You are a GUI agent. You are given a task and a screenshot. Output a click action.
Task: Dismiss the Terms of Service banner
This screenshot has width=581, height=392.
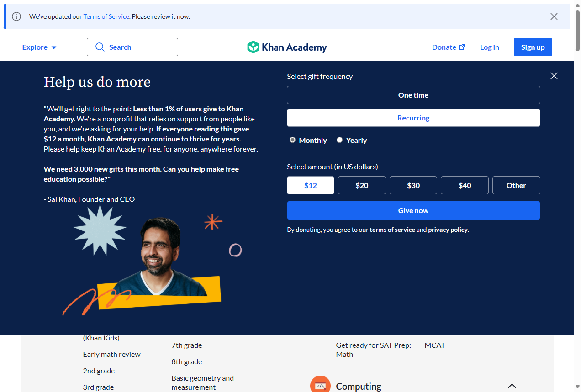554,16
